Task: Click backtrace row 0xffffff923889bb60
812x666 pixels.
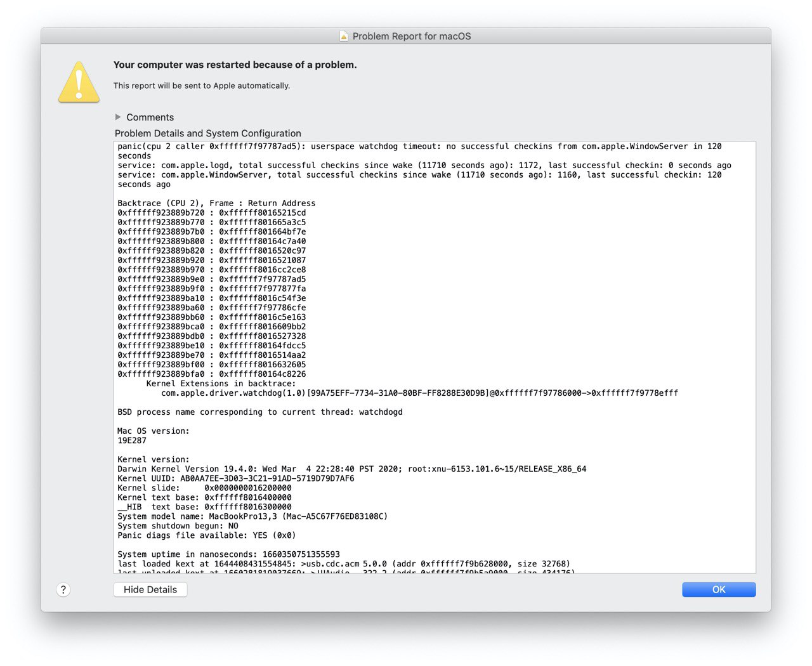Action: coord(212,317)
